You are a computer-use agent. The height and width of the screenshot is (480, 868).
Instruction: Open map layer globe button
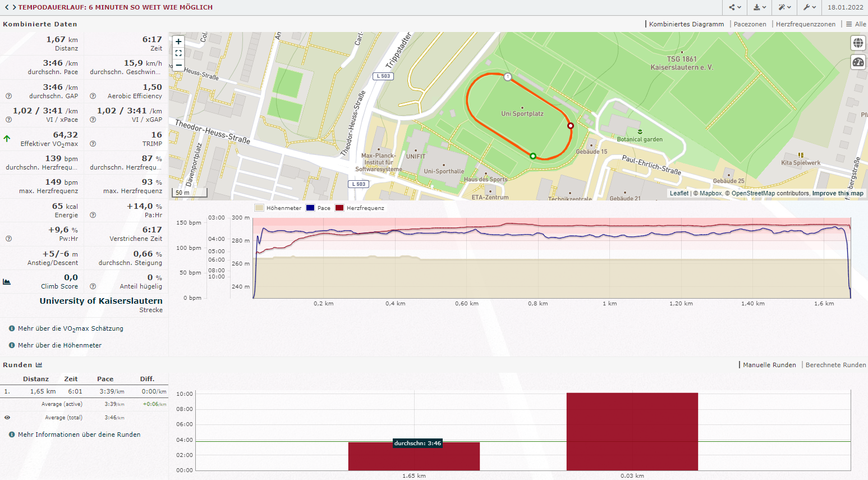pos(858,43)
